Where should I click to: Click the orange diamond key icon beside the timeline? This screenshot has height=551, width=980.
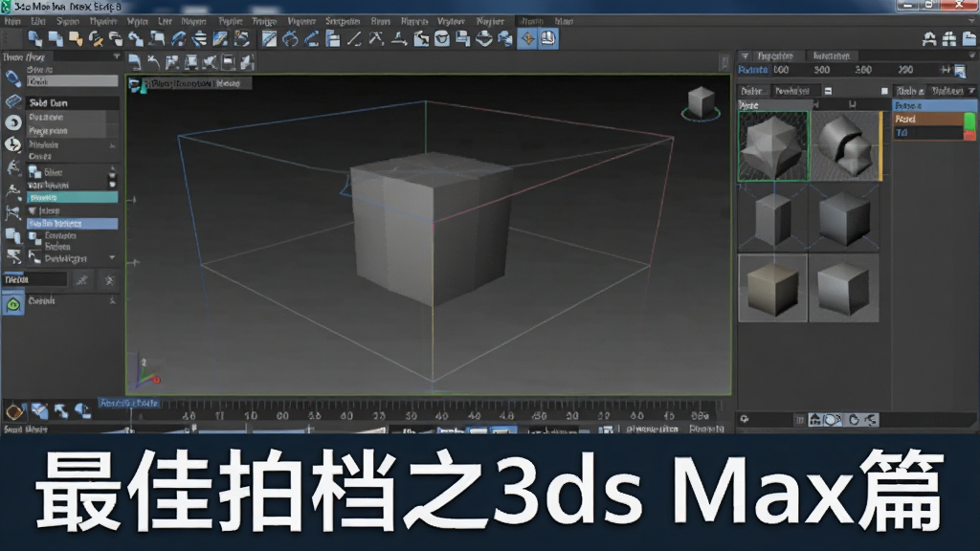pyautogui.click(x=14, y=411)
